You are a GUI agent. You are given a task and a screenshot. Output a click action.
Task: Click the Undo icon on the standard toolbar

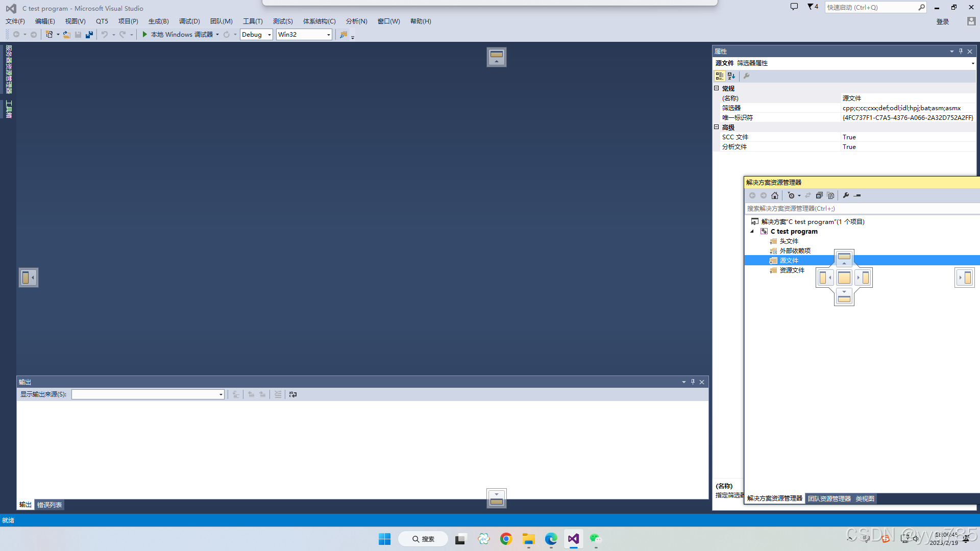tap(104, 34)
